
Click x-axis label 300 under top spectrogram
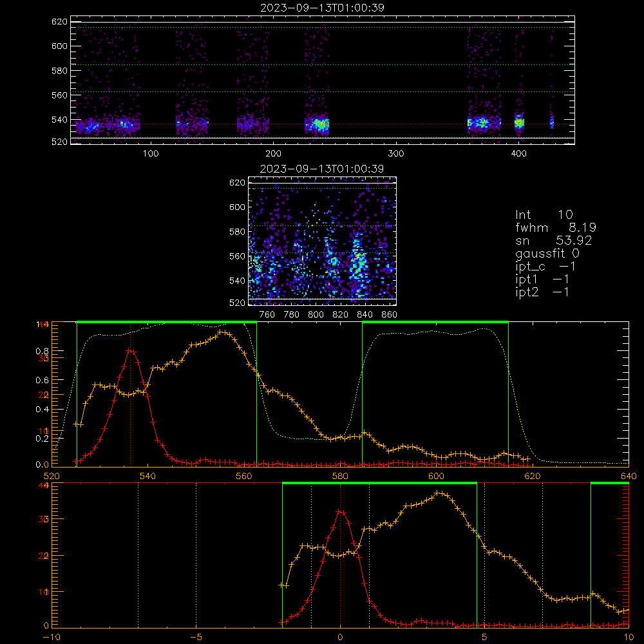(x=396, y=154)
